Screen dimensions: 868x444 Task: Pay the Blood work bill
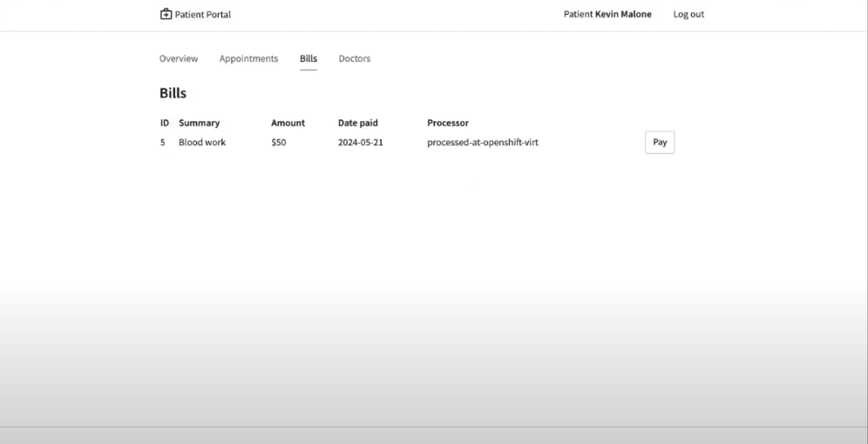[x=660, y=142]
